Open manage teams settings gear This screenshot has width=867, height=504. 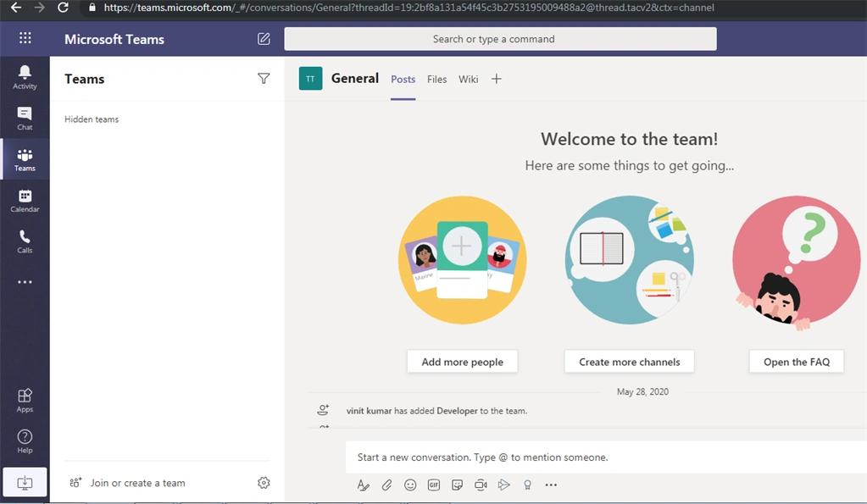pyautogui.click(x=264, y=483)
